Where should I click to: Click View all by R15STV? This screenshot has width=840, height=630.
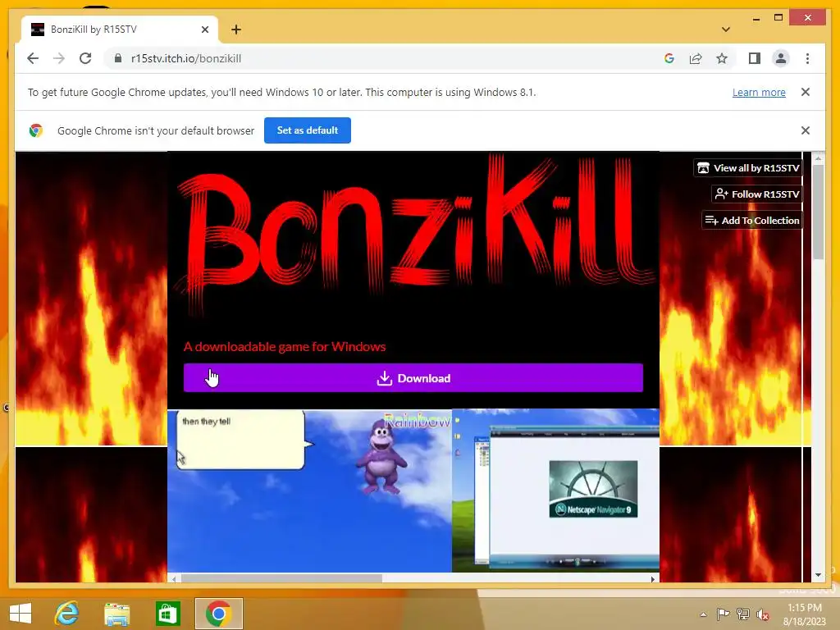point(748,167)
